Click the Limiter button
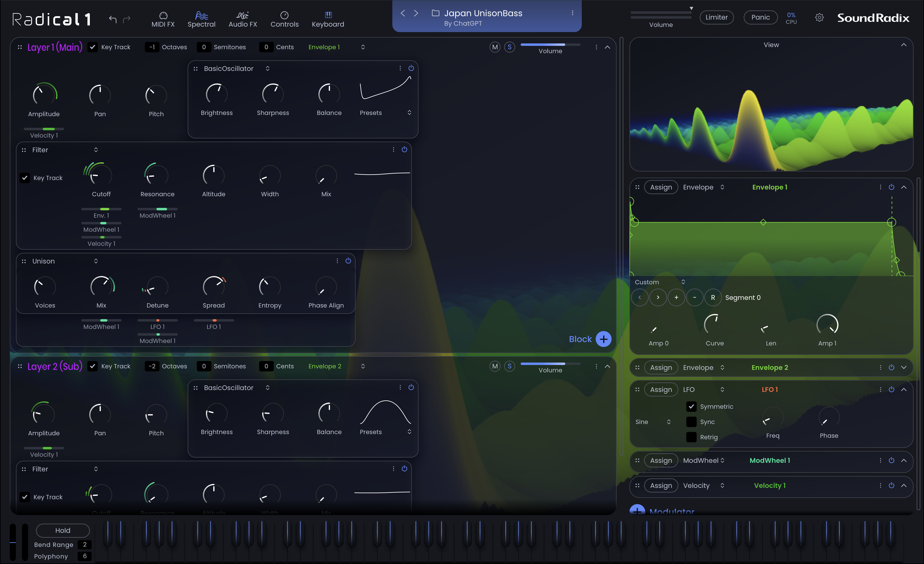 click(x=716, y=17)
